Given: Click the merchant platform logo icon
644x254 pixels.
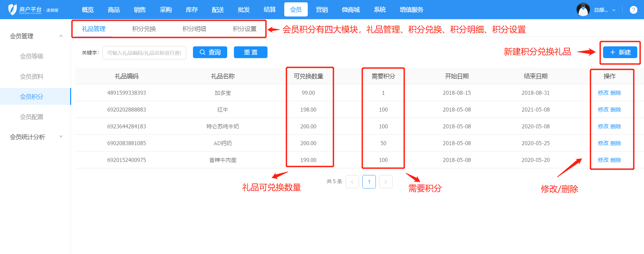Looking at the screenshot, I should [x=12, y=9].
